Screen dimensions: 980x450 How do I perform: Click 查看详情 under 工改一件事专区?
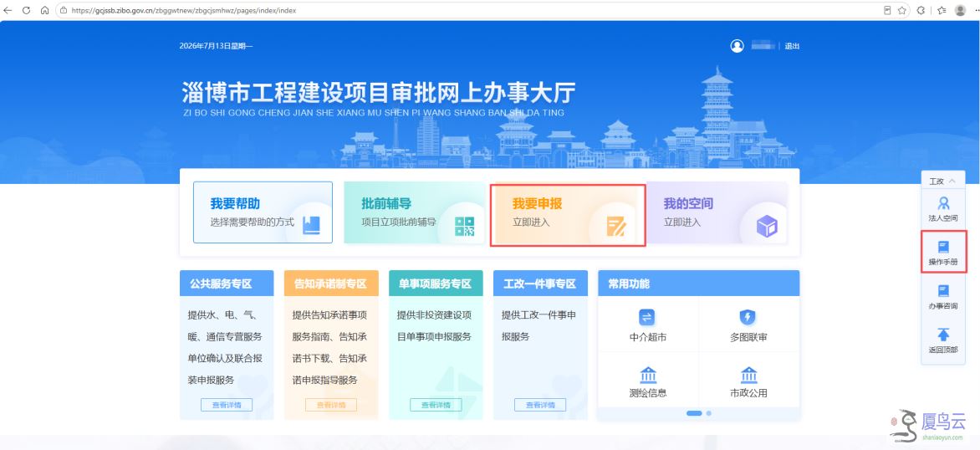540,405
